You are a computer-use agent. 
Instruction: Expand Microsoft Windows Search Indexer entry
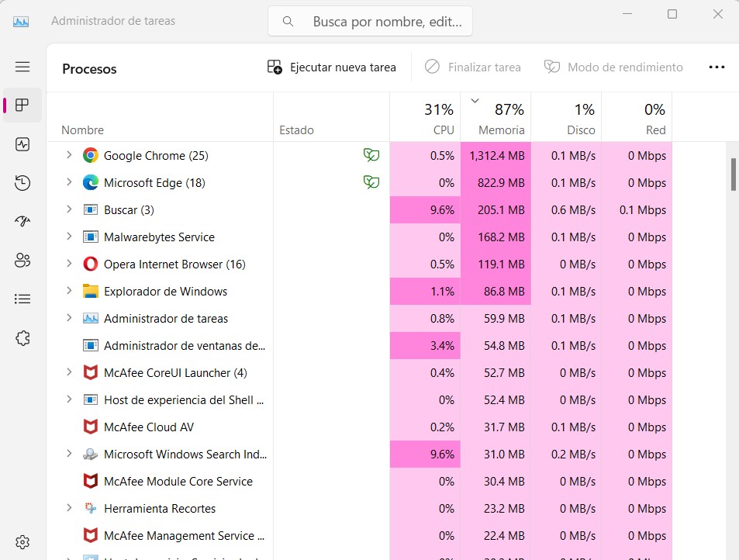click(69, 454)
